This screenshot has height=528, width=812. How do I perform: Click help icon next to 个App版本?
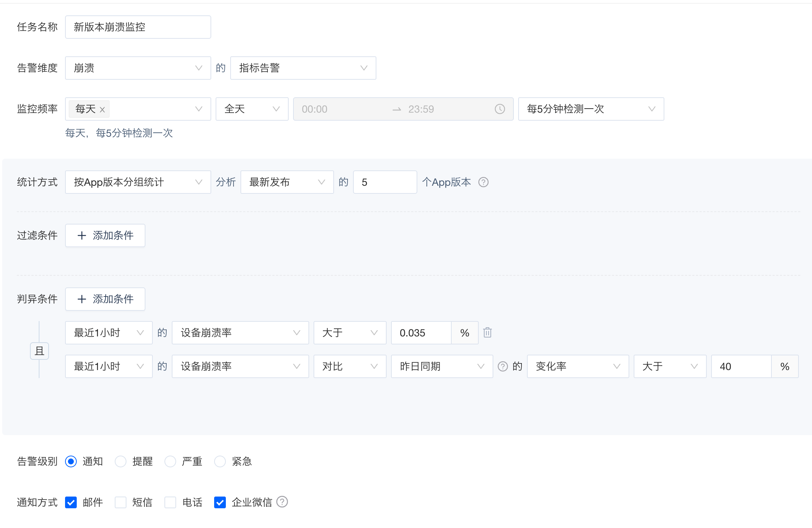point(483,182)
